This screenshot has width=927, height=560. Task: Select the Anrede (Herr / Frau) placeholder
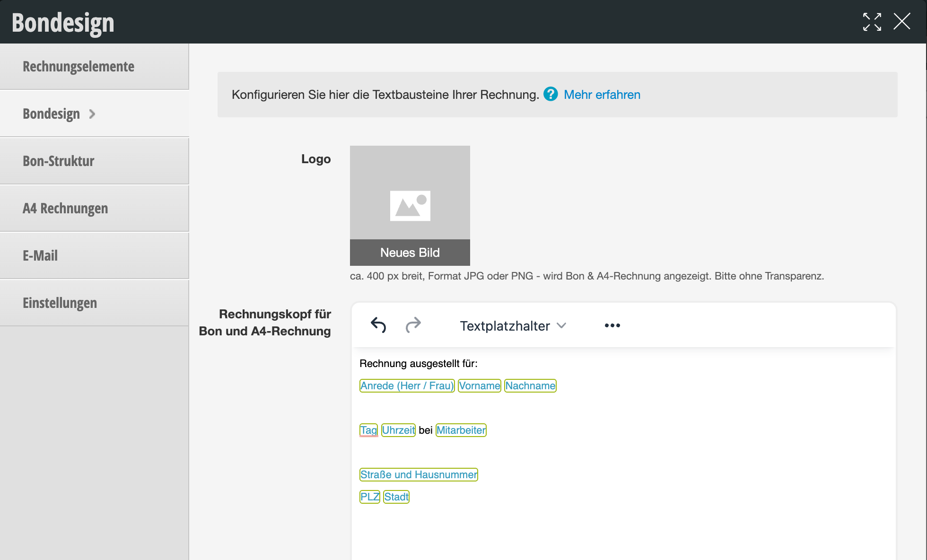[x=407, y=386]
